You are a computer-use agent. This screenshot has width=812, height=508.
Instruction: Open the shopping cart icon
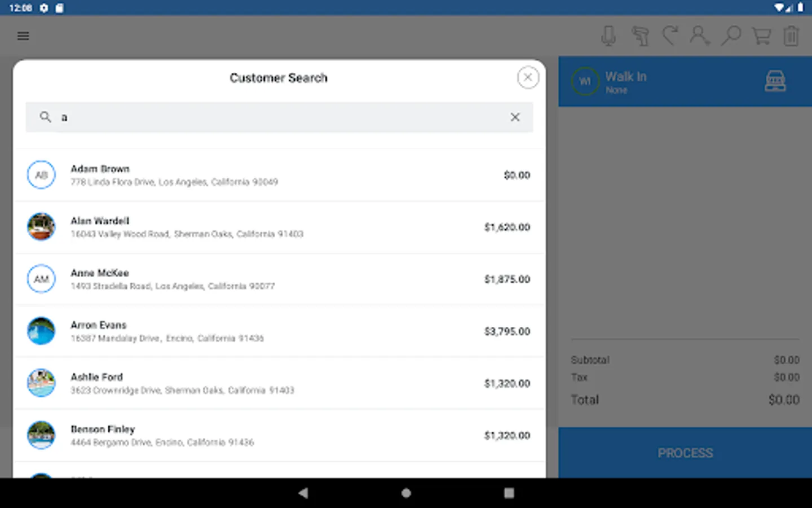(x=761, y=36)
